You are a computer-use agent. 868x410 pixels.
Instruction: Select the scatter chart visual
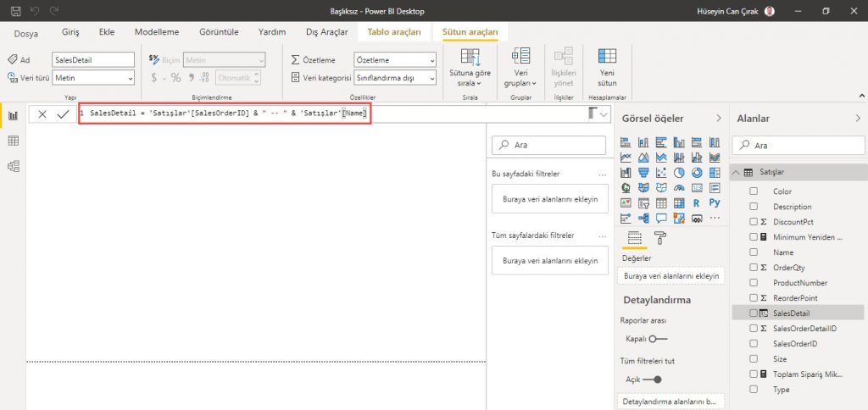tap(661, 173)
